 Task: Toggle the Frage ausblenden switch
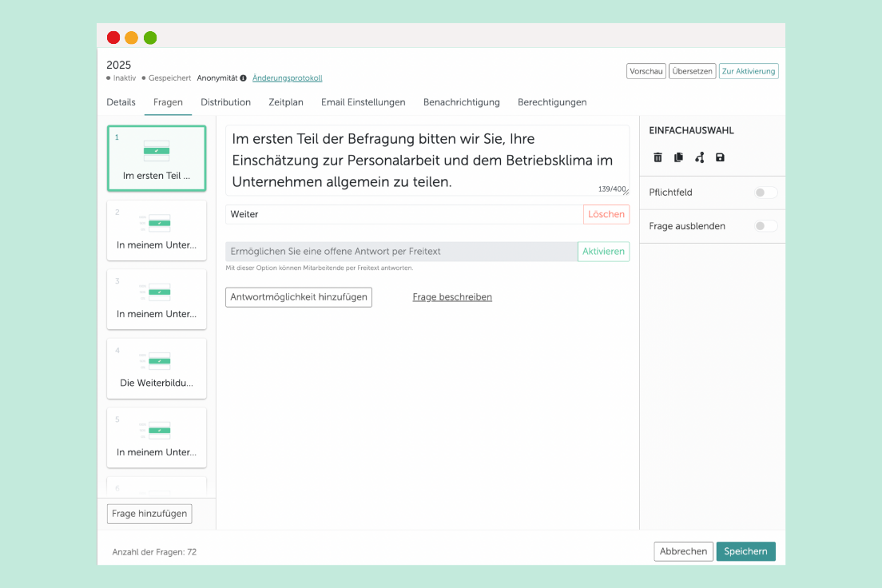click(765, 226)
